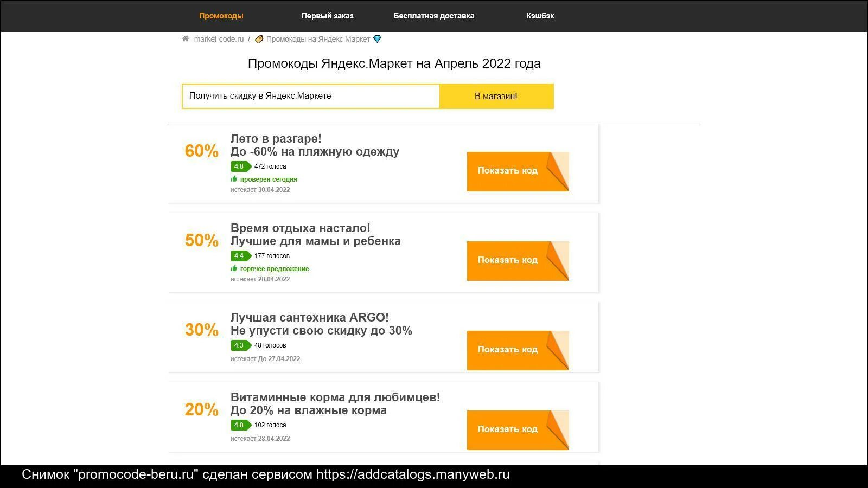Click the Получить скидку в Яндекс.Маркете field
This screenshot has height=488, width=868.
click(311, 96)
